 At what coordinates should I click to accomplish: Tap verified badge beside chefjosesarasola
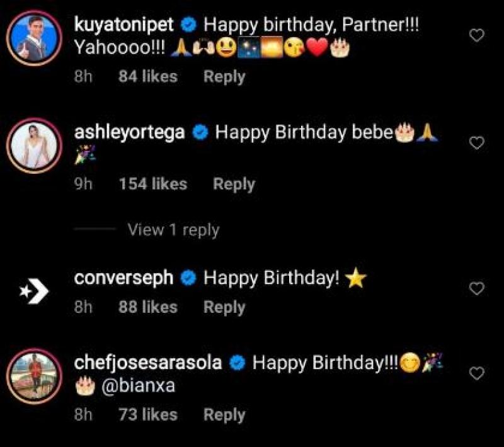238,363
